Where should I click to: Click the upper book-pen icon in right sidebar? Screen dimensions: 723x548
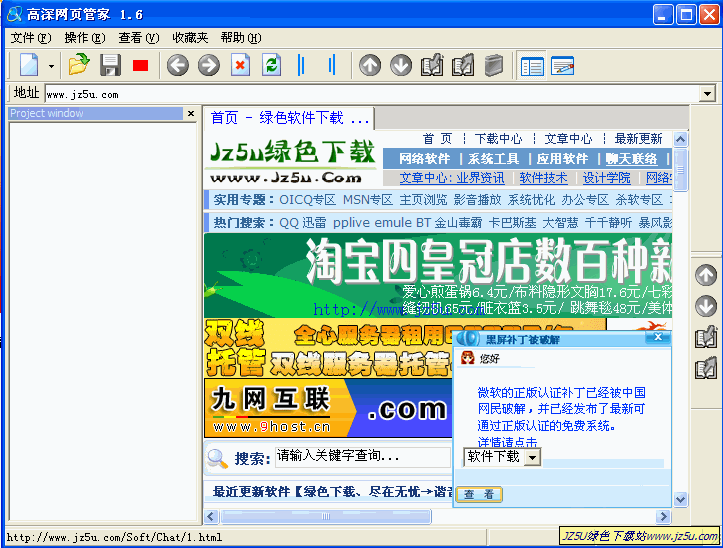click(706, 337)
